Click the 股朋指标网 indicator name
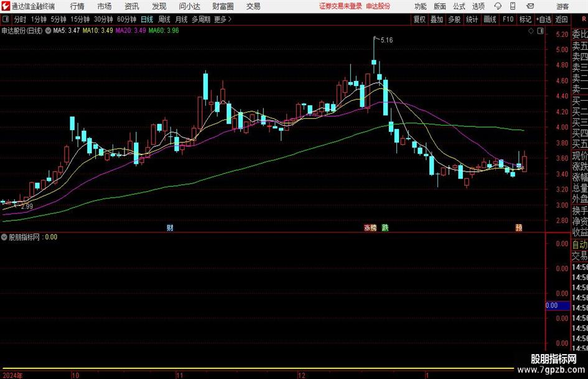This screenshot has height=379, width=588. [24, 237]
